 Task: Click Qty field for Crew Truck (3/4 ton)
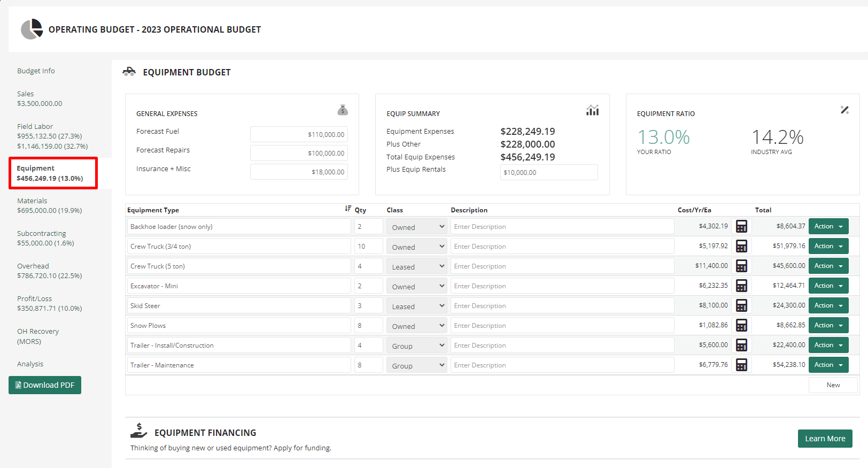369,246
